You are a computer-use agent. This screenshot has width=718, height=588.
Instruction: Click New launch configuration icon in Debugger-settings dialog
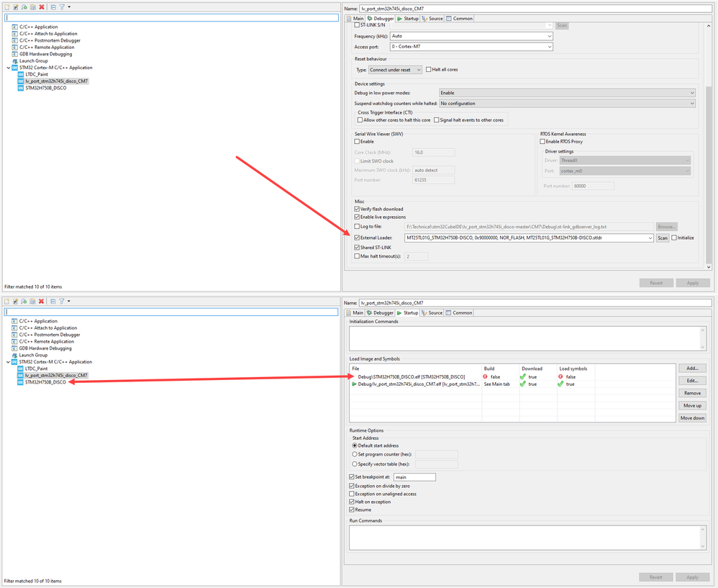(x=7, y=7)
